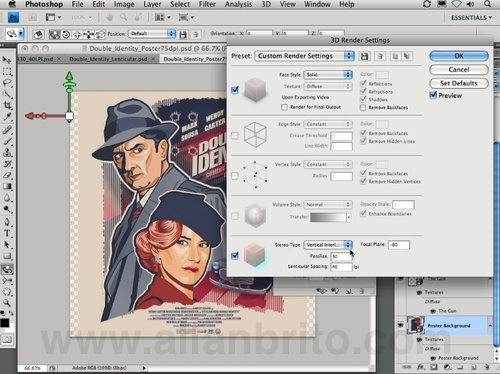Enable the Edge Style section checkbox

235,136
